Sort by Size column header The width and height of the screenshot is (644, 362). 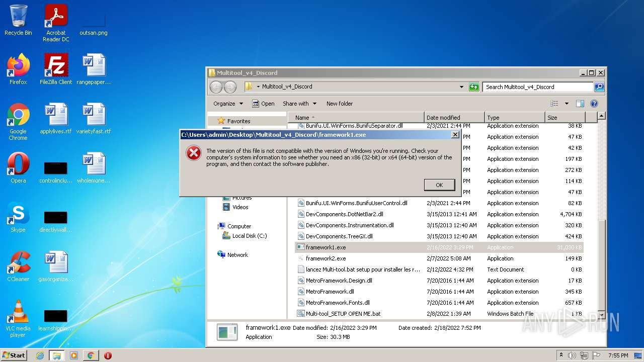point(566,118)
